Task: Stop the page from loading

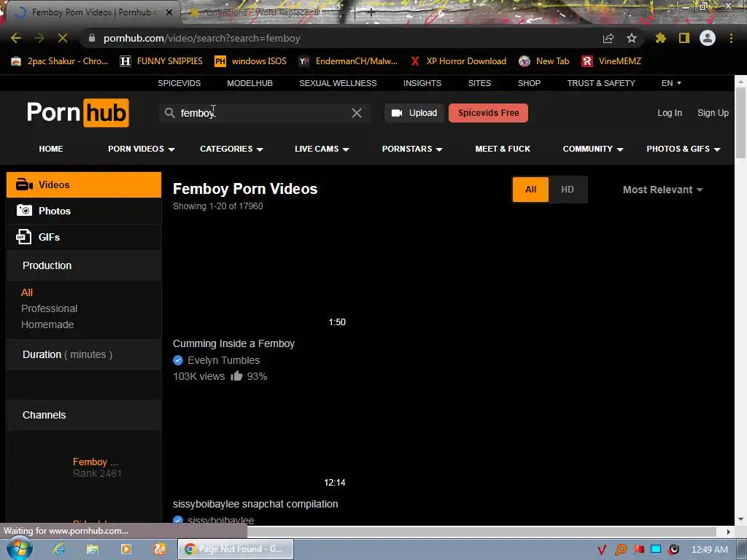Action: pos(63,38)
